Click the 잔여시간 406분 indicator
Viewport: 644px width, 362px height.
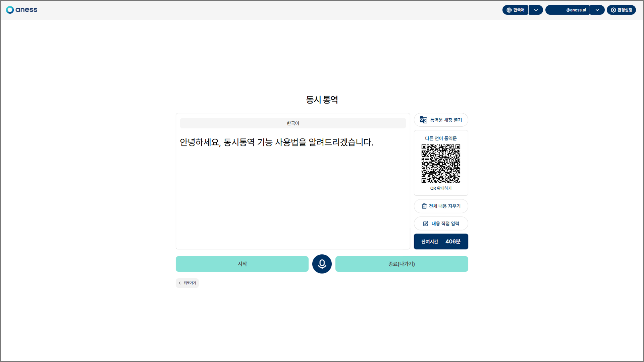[x=441, y=241]
